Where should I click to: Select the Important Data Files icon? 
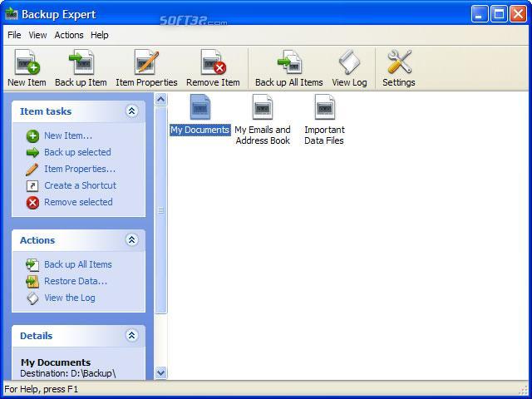click(x=325, y=107)
